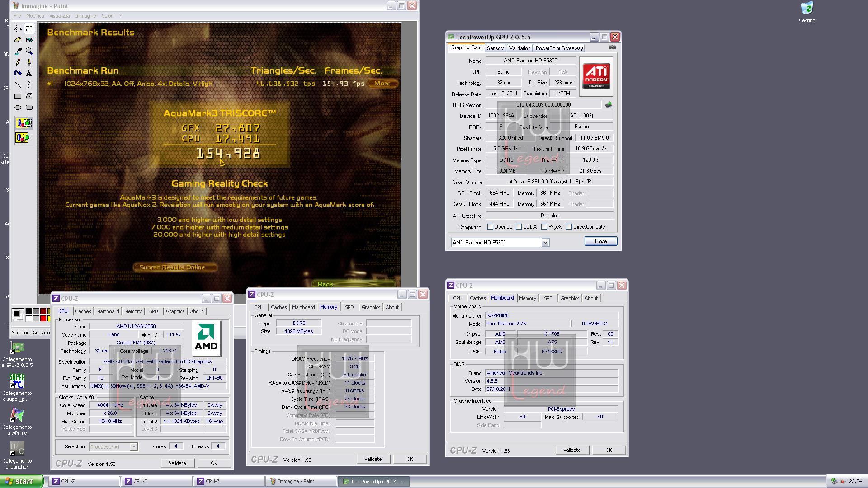Switch to the Validation tab in GPU-Z
The image size is (868, 488).
pos(519,48)
